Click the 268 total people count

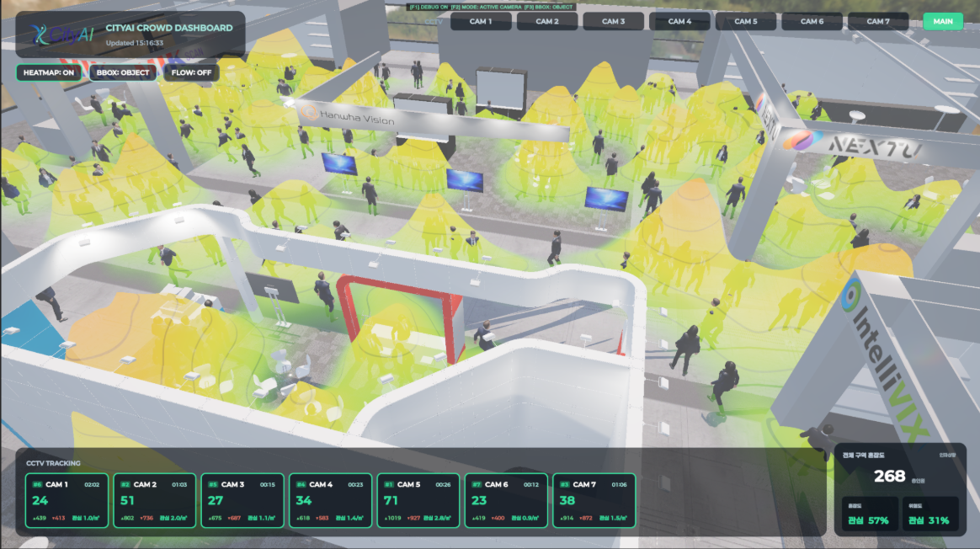pos(889,477)
